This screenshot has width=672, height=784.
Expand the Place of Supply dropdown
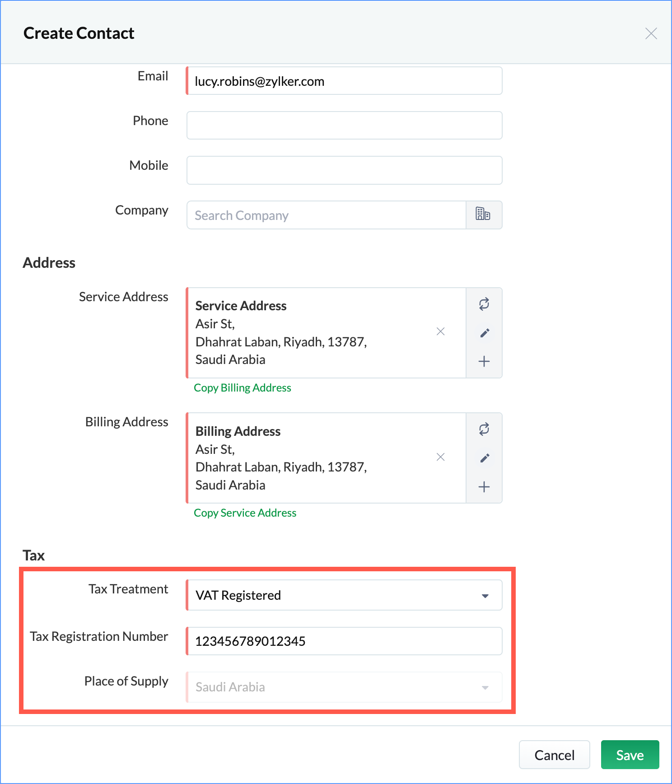tap(344, 687)
